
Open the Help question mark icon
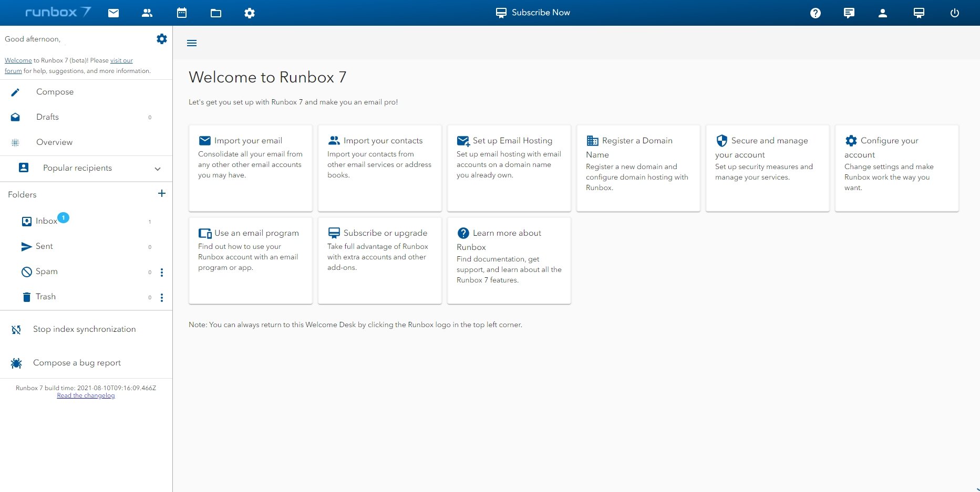[x=816, y=13]
